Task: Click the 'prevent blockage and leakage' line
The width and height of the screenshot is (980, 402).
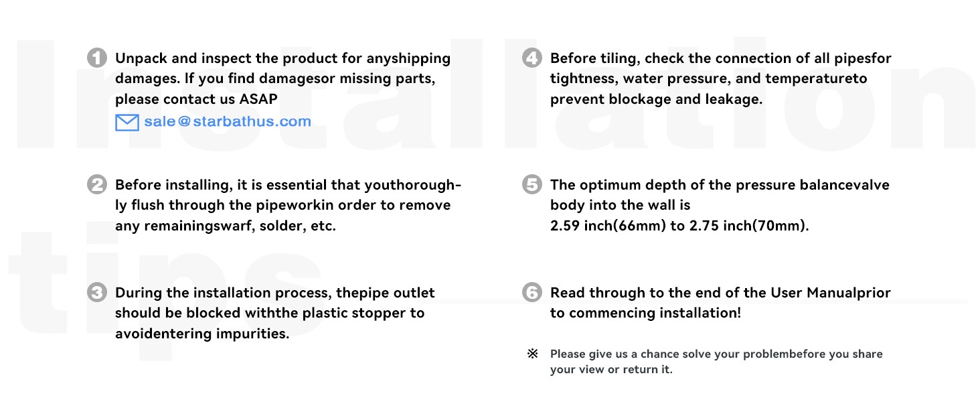Action: [656, 99]
